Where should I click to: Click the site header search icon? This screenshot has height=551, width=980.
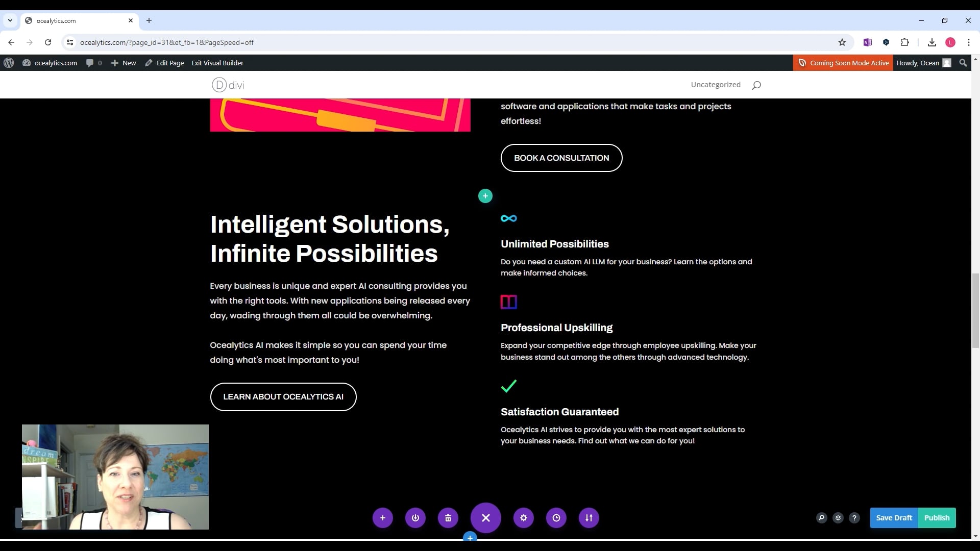(x=756, y=85)
